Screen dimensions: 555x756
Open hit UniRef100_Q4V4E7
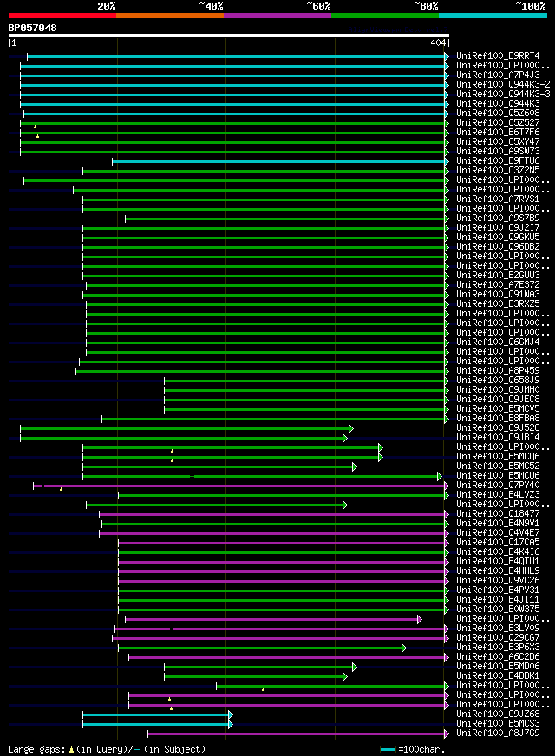498,533
